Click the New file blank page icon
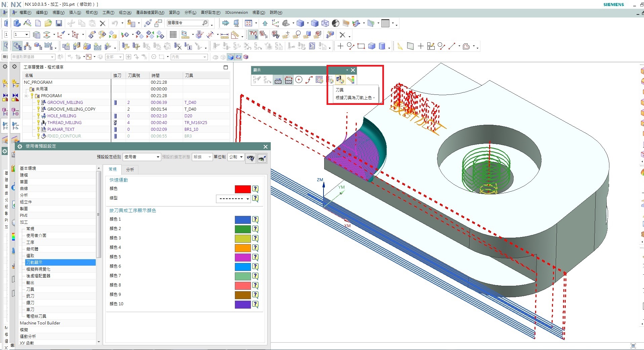 click(x=38, y=23)
